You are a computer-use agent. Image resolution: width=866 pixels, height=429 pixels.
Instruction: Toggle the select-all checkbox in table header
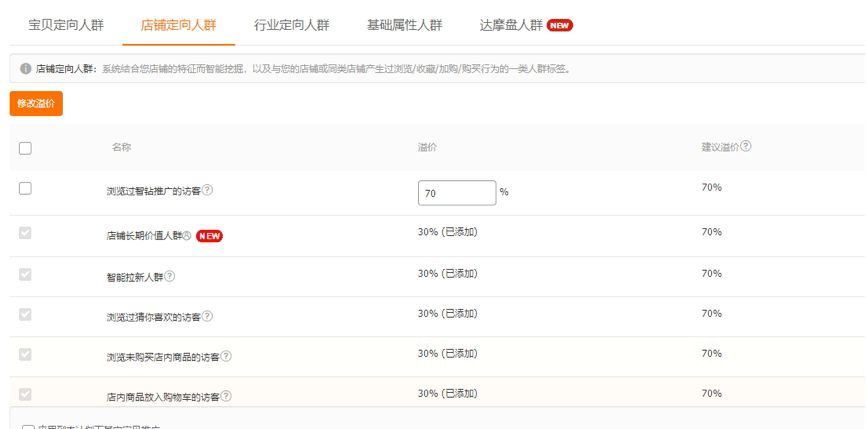[26, 148]
